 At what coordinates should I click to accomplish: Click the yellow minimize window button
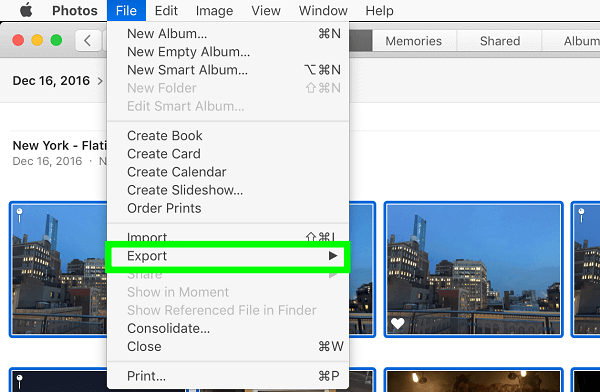37,40
